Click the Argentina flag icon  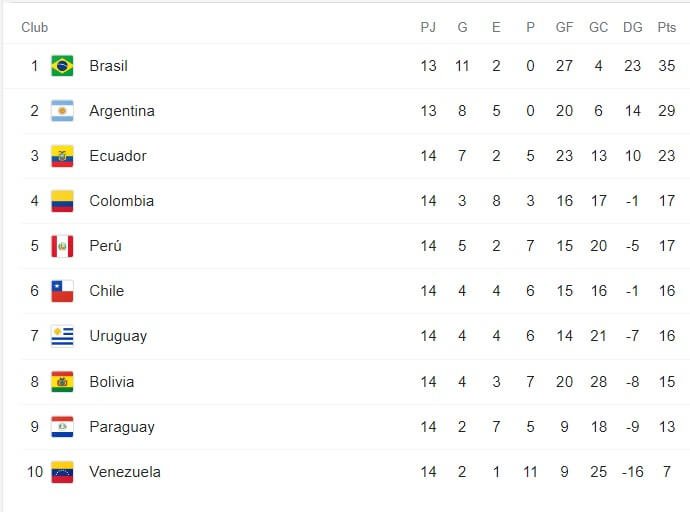(x=62, y=111)
